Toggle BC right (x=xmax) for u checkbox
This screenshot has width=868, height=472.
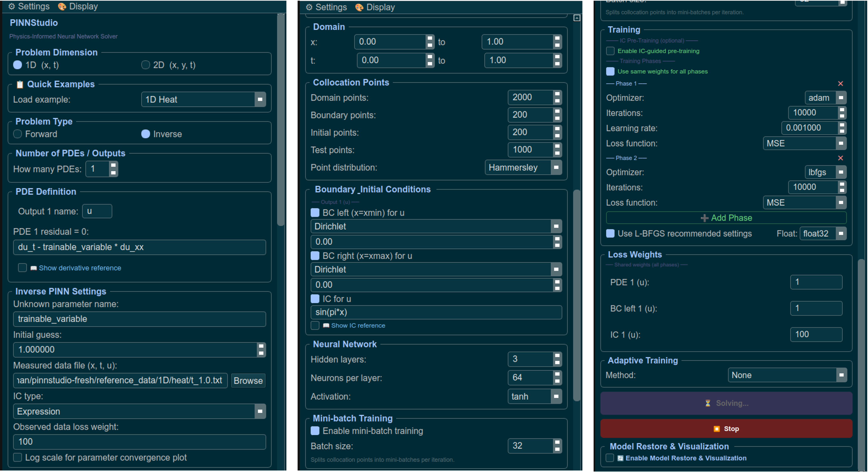[x=315, y=256]
